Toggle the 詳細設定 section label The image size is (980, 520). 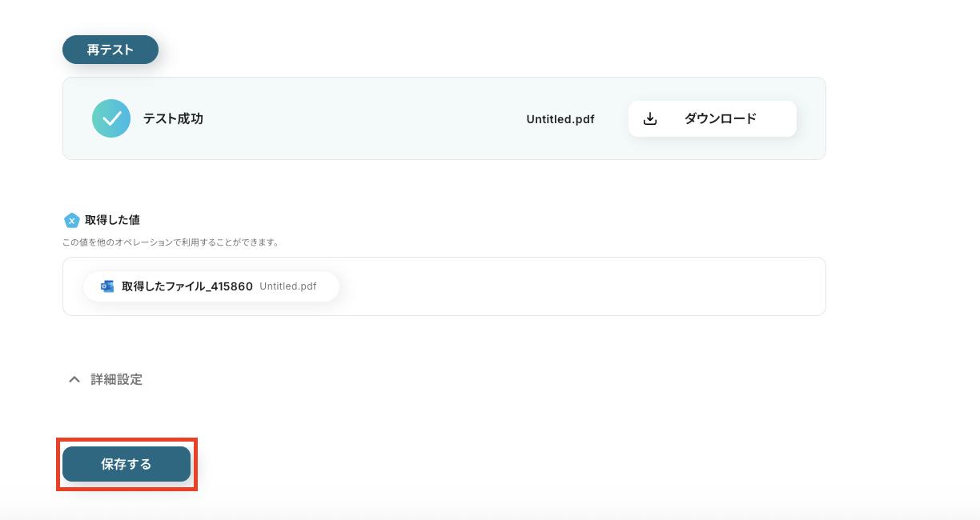pos(117,379)
